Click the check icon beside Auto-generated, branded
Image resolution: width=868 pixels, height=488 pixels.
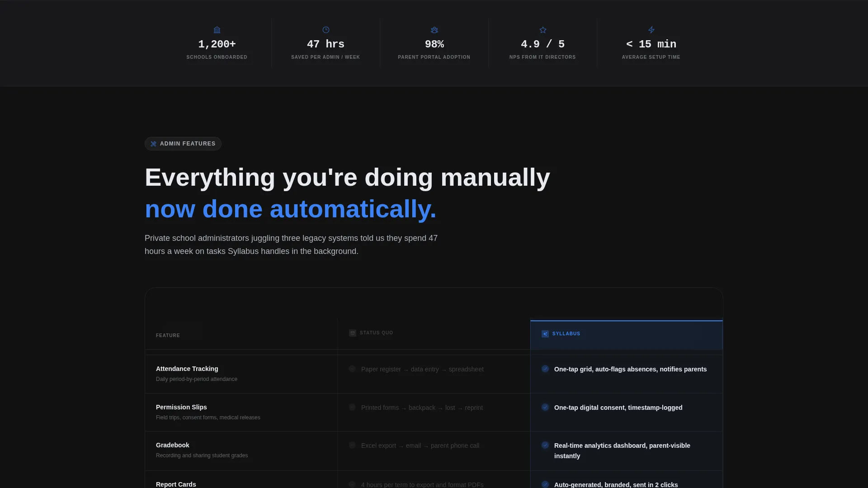[545, 484]
